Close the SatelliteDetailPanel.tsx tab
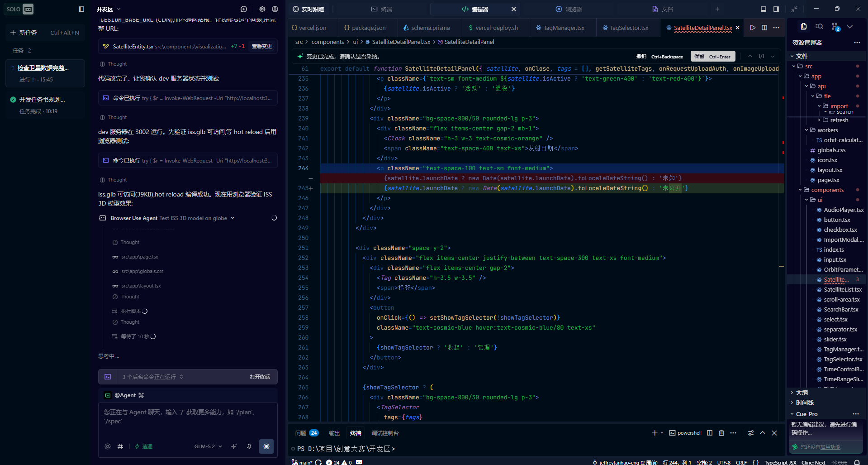Viewport: 868px width, 465px height. click(x=738, y=28)
